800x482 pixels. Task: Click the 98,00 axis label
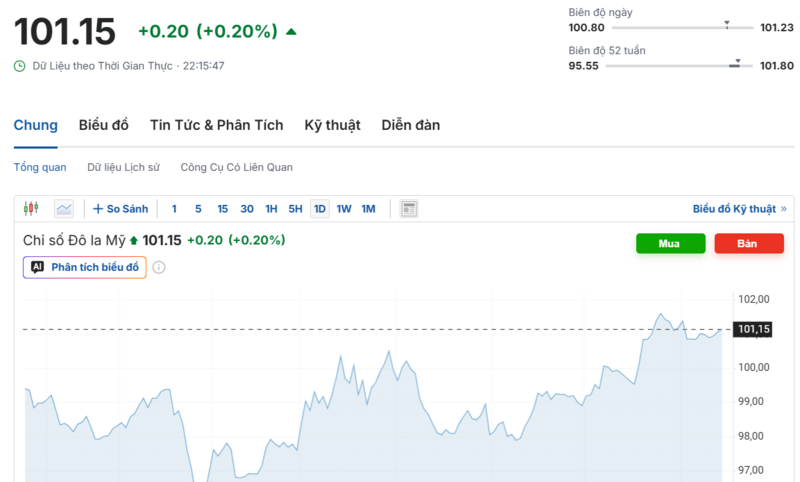751,436
